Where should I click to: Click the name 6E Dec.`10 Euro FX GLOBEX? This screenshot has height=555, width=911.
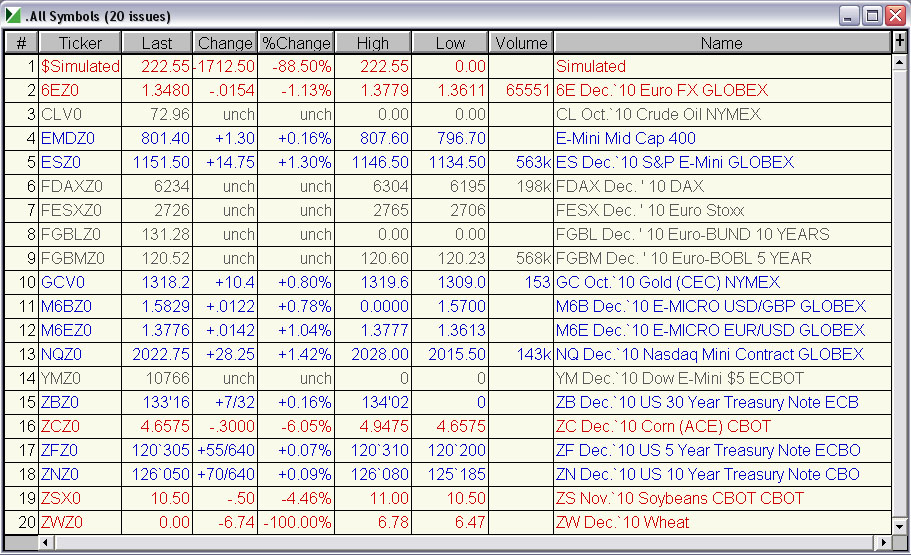662,90
